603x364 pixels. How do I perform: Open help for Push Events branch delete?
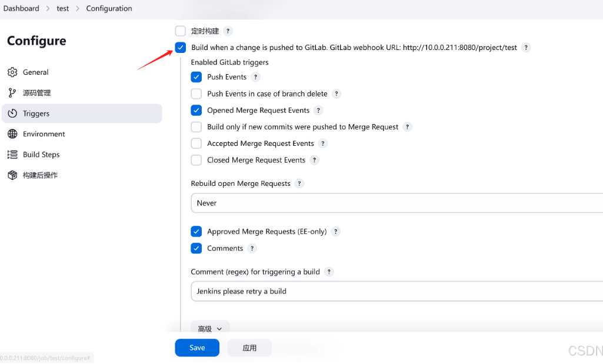[336, 93]
